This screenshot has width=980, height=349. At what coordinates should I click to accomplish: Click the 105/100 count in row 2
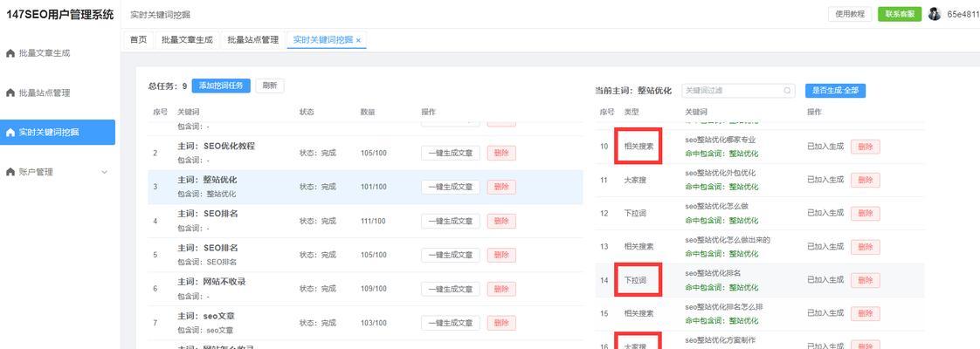373,153
